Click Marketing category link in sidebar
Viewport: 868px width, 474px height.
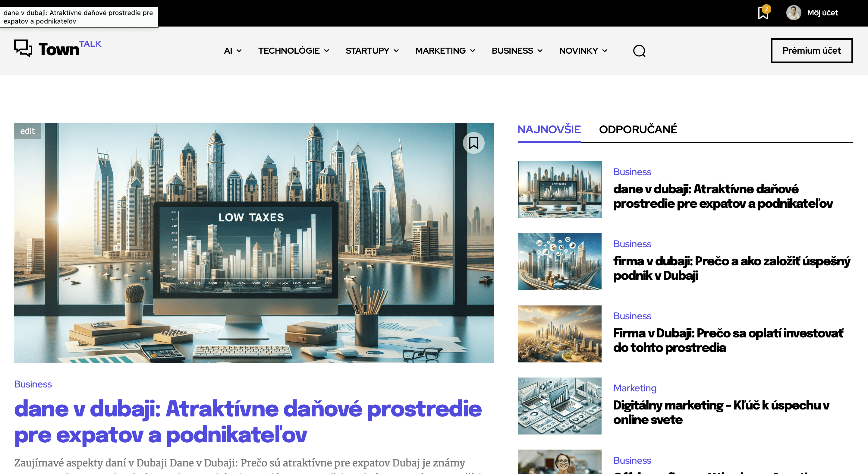click(634, 388)
